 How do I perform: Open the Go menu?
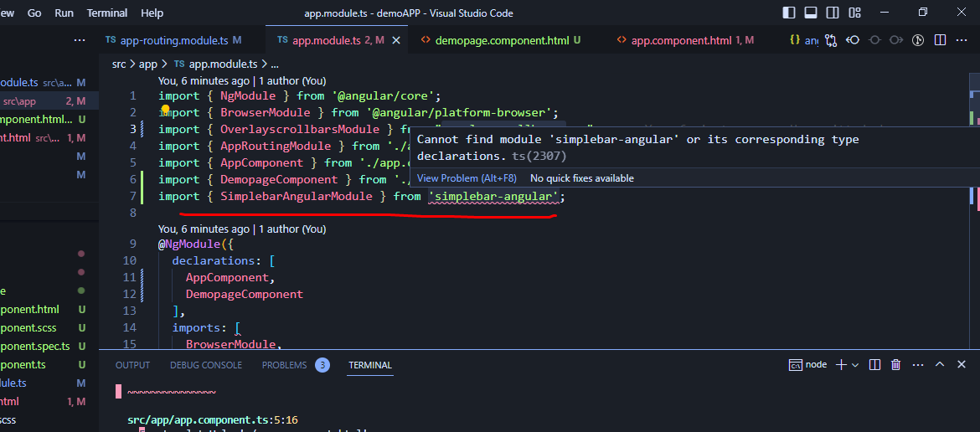[x=34, y=13]
